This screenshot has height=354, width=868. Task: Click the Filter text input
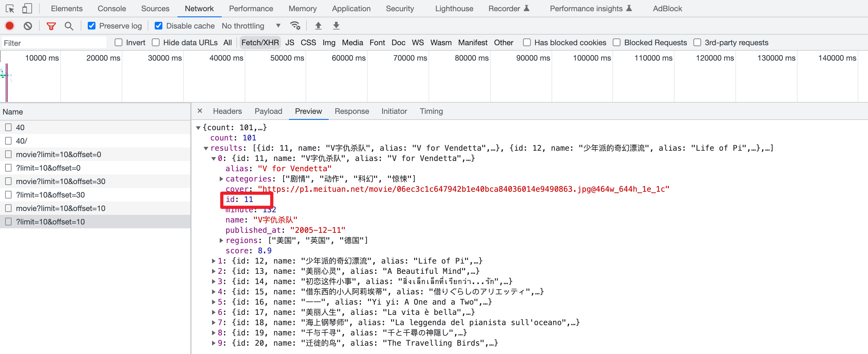pyautogui.click(x=54, y=43)
